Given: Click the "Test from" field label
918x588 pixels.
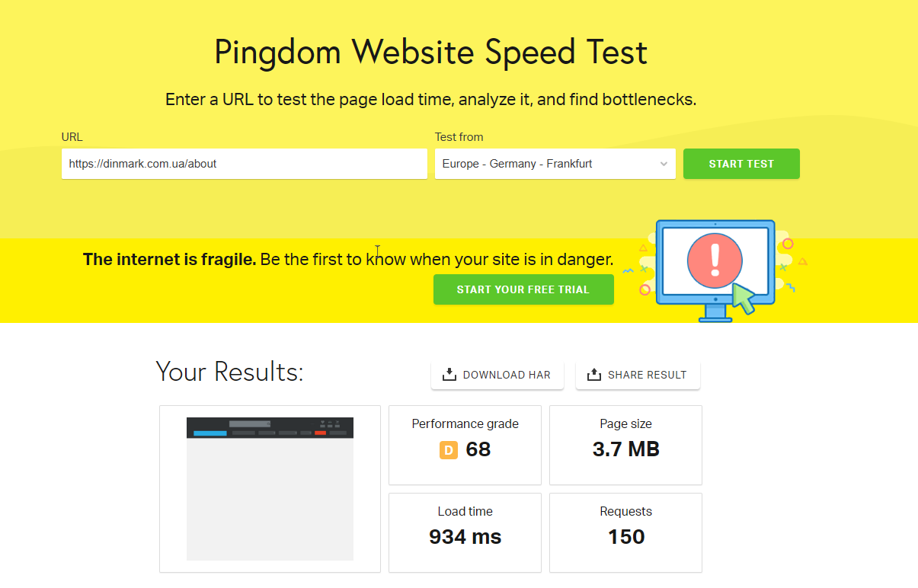Looking at the screenshot, I should pyautogui.click(x=459, y=137).
